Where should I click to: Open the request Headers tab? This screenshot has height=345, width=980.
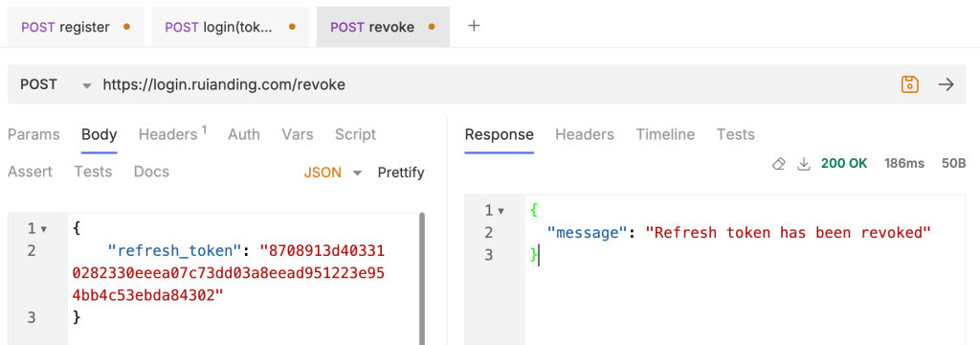tap(172, 134)
